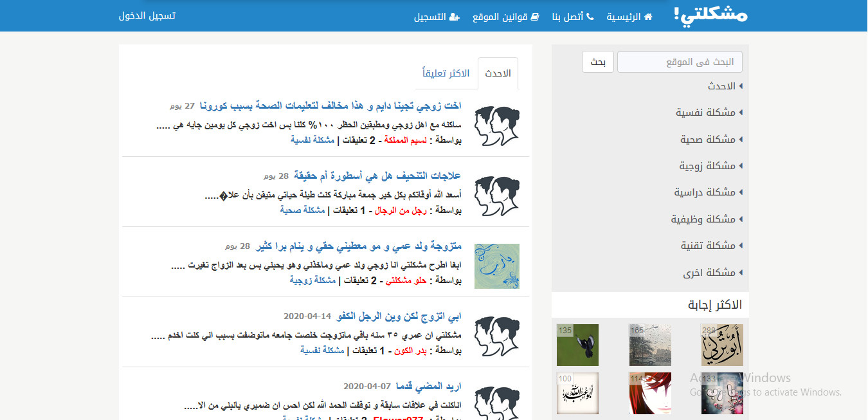Image resolution: width=868 pixels, height=420 pixels.
Task: Open post اريد المضي قدما
Action: pyautogui.click(x=429, y=387)
